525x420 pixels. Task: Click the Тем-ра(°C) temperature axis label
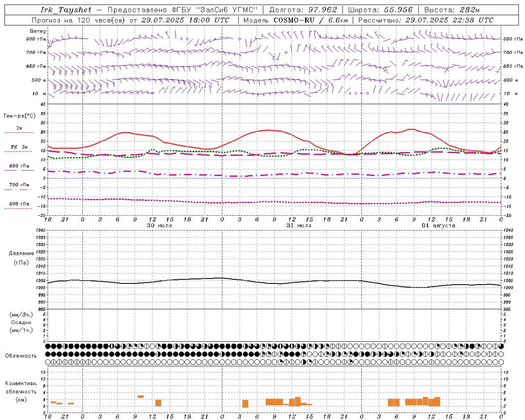[x=19, y=116]
